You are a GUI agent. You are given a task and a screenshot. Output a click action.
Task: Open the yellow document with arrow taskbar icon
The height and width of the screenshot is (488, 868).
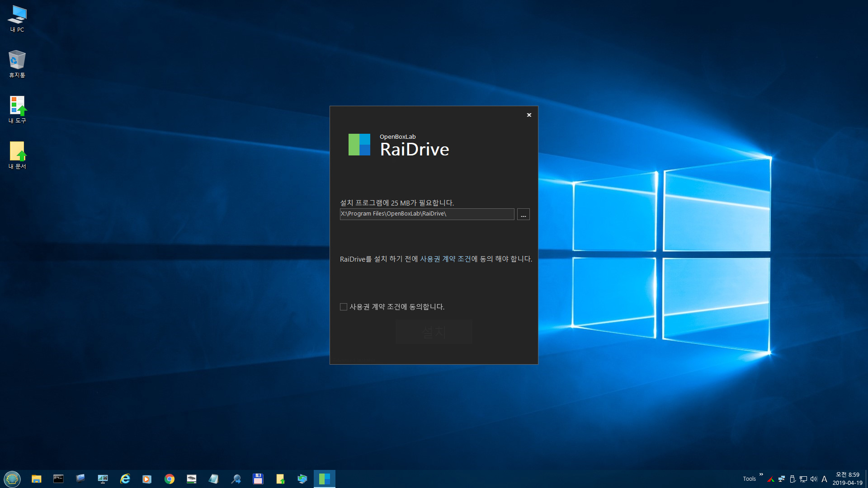click(x=280, y=479)
